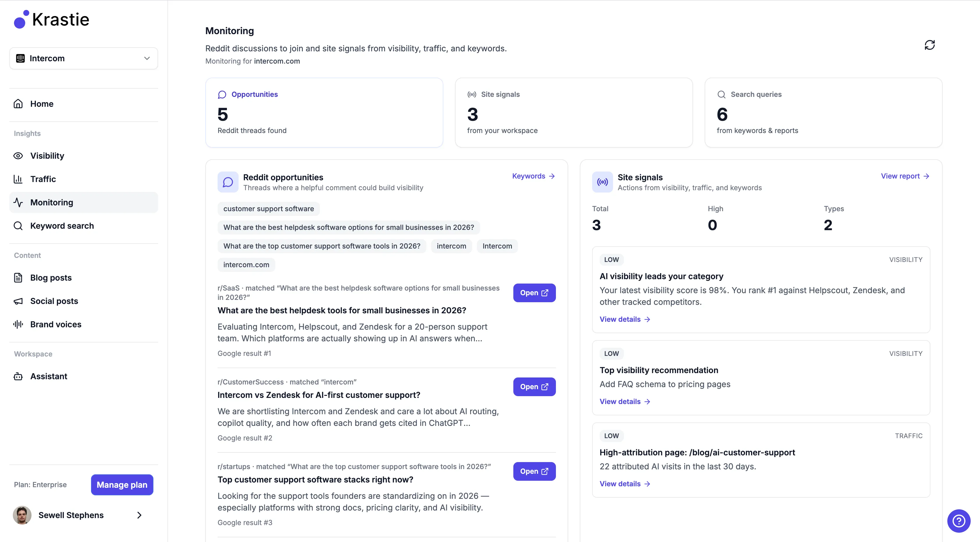Click the Traffic bar chart icon
Viewport: 980px width, 542px height.
18,179
